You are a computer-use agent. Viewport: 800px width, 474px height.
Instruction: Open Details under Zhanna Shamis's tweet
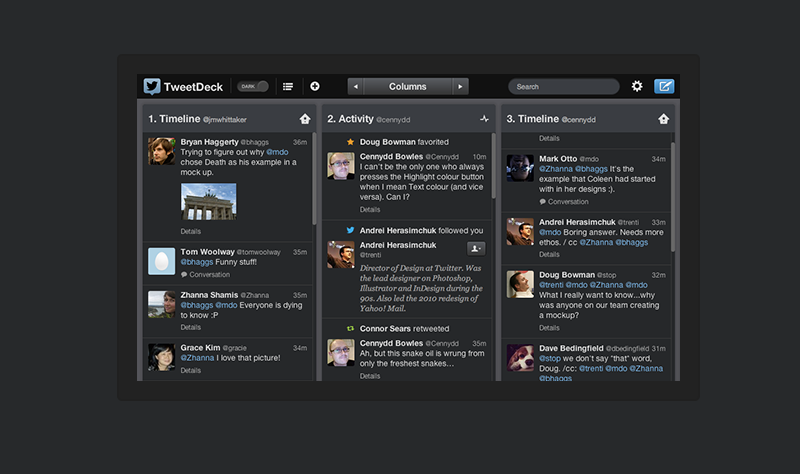[x=190, y=327]
